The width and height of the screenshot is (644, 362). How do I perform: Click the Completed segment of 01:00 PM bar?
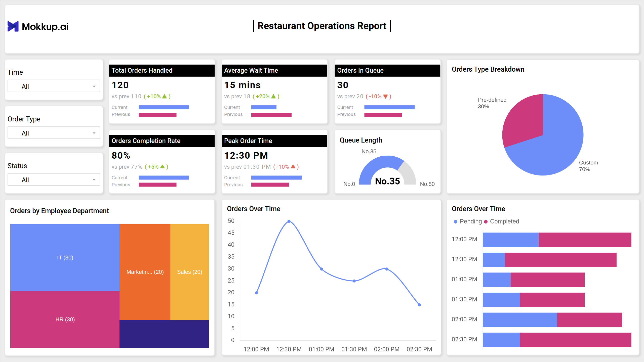tap(548, 280)
